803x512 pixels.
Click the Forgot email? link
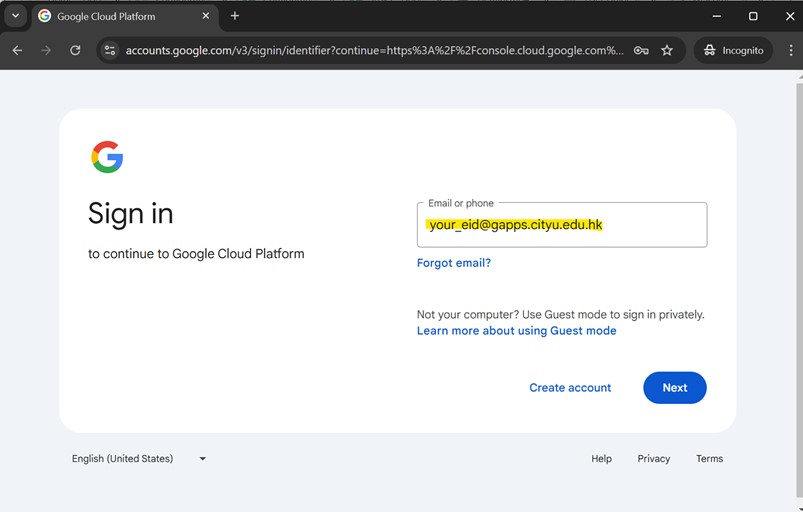[454, 263]
